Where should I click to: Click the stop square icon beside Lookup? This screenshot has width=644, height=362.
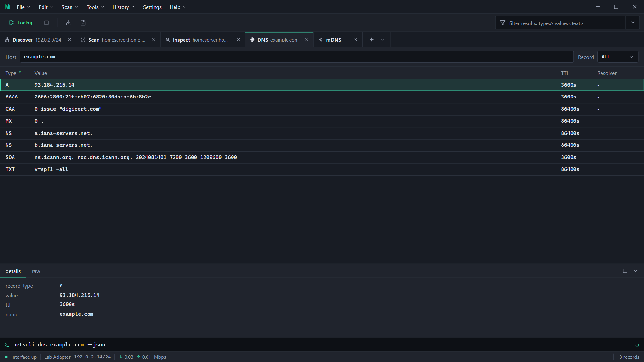(x=46, y=23)
